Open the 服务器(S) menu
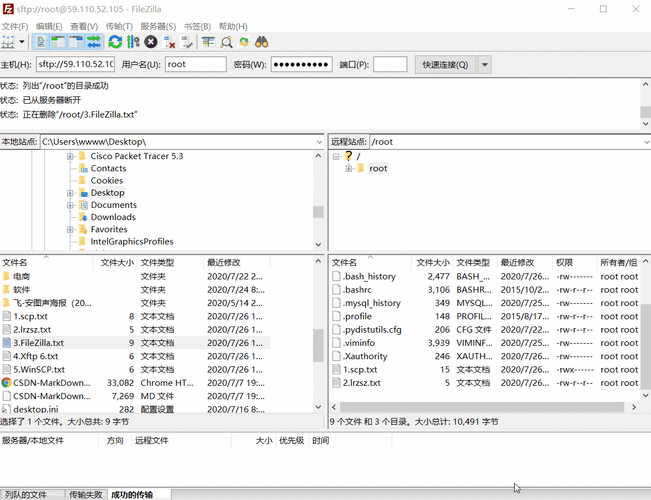The height and width of the screenshot is (500, 651). (158, 26)
